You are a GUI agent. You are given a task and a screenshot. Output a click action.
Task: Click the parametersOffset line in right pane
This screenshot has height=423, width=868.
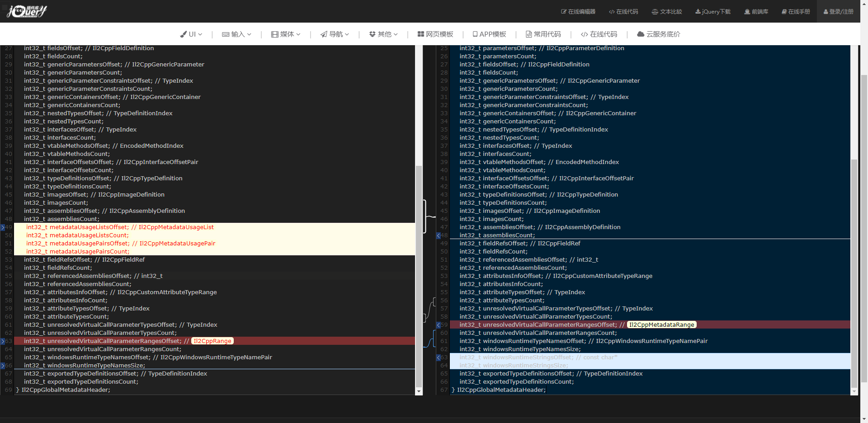[x=650, y=48]
